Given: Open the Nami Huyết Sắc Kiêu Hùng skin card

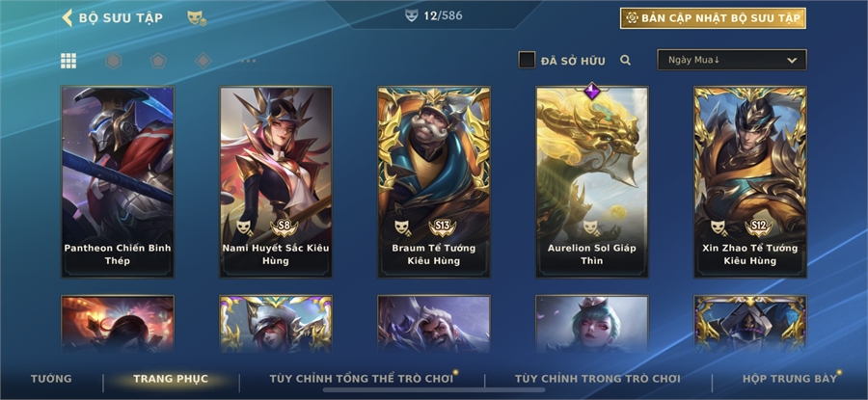Looking at the screenshot, I should [276, 181].
